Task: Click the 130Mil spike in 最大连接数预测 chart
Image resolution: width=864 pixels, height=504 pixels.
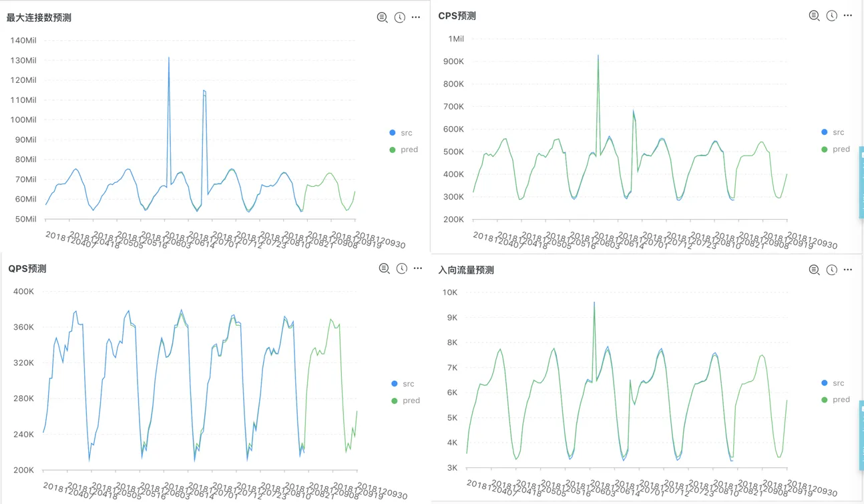Action: [x=168, y=58]
